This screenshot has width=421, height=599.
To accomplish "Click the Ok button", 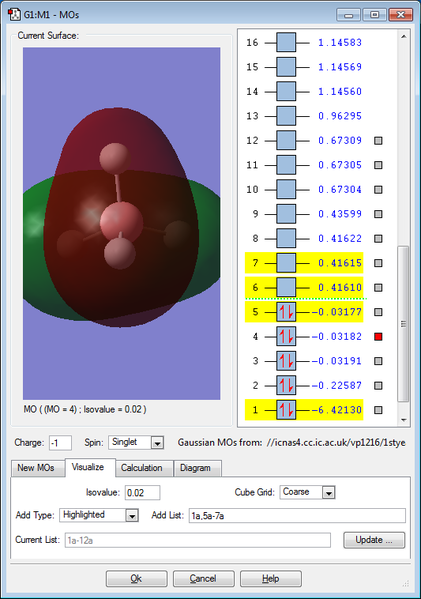I will point(136,578).
